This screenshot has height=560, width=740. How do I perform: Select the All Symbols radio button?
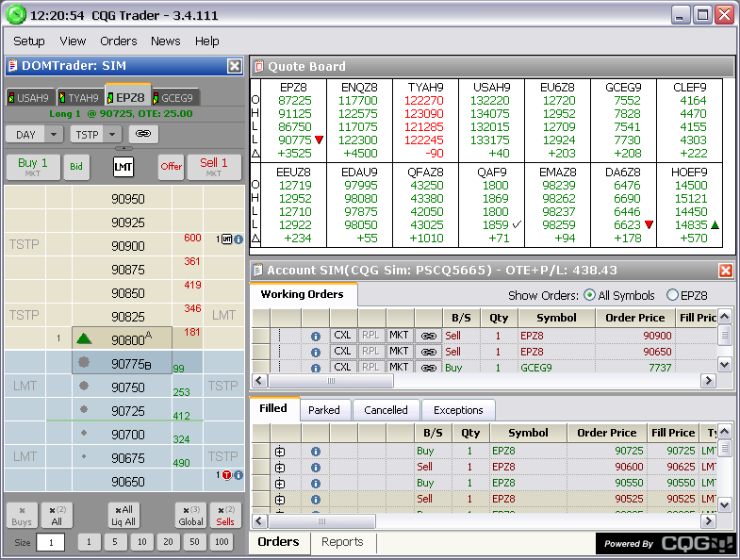coord(589,295)
